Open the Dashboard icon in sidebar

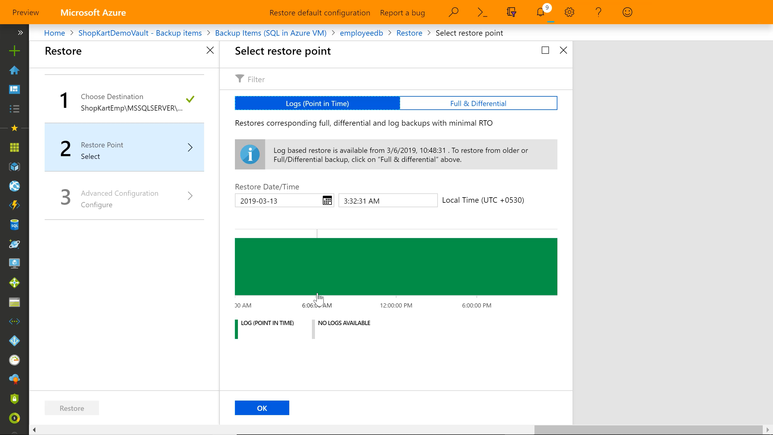(x=14, y=89)
